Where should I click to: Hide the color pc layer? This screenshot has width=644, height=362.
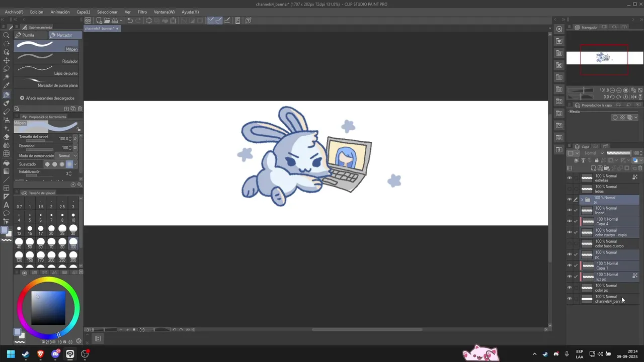[570, 288]
